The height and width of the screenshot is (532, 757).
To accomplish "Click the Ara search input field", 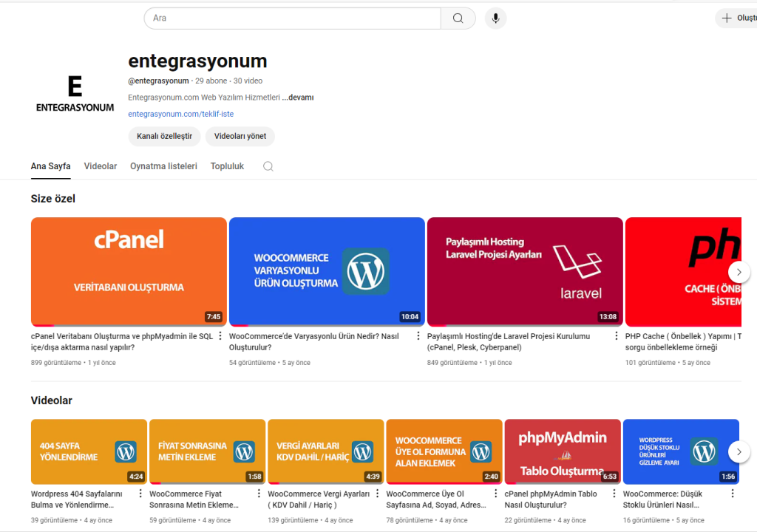I will (293, 18).
